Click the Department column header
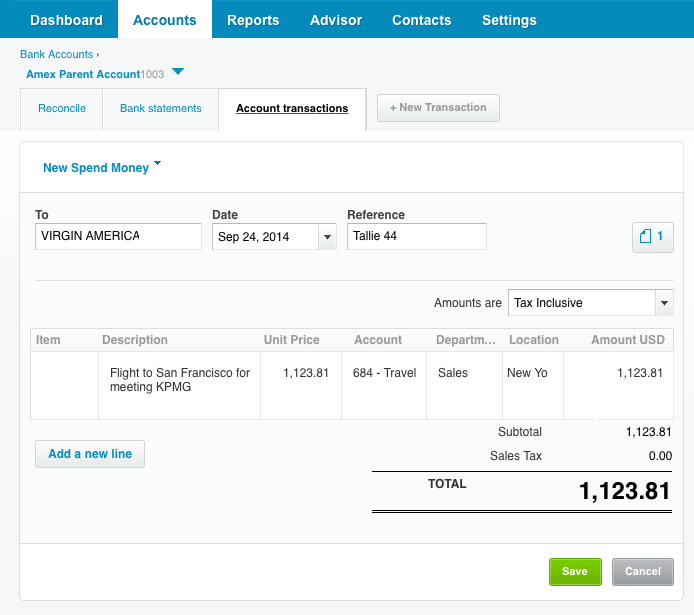 (x=466, y=340)
